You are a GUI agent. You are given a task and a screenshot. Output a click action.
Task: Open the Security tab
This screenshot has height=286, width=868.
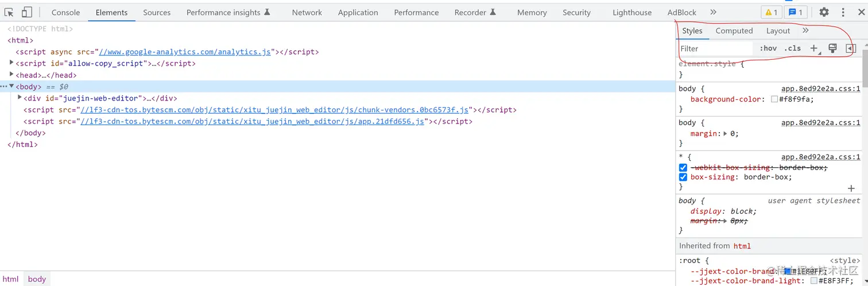576,12
